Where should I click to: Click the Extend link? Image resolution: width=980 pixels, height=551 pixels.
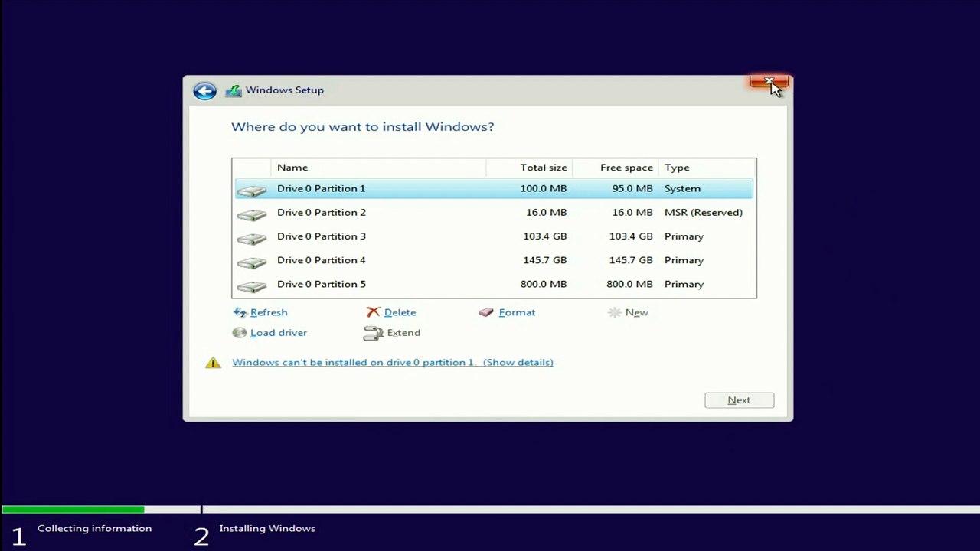pyautogui.click(x=403, y=333)
